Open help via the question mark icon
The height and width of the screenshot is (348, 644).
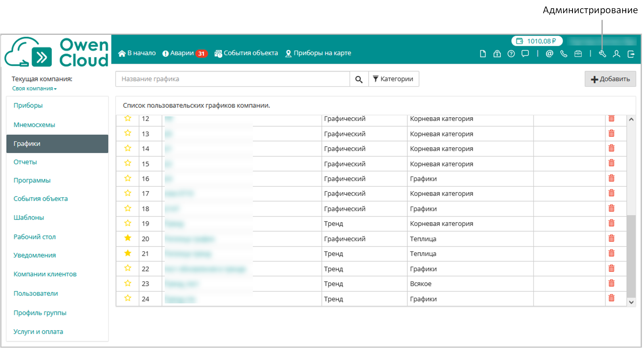point(511,54)
